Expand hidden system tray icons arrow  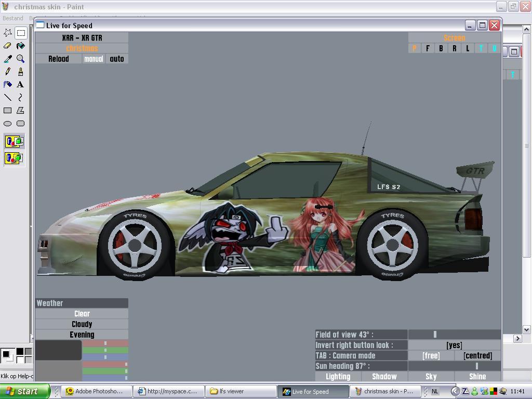pyautogui.click(x=455, y=391)
